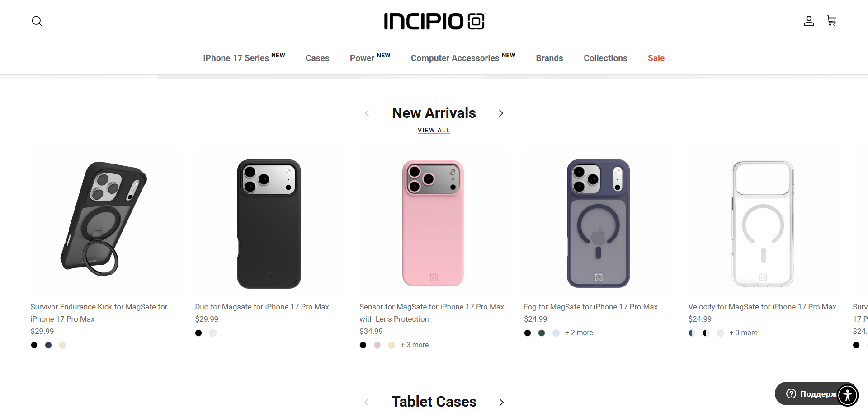Select the cream swatch on Survivor Endurance Kick
The height and width of the screenshot is (412, 868).
click(62, 345)
